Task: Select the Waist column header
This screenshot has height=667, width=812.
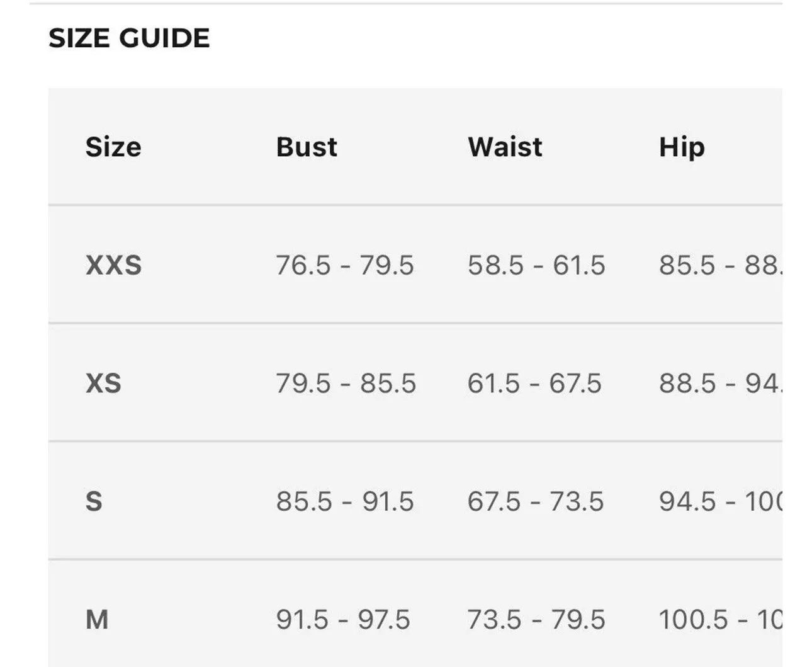Action: pos(505,147)
